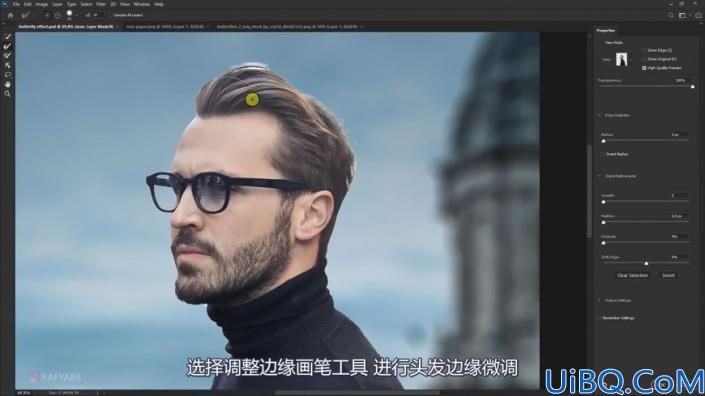This screenshot has height=396, width=705.
Task: Click the Transparency value field
Action: pos(681,80)
